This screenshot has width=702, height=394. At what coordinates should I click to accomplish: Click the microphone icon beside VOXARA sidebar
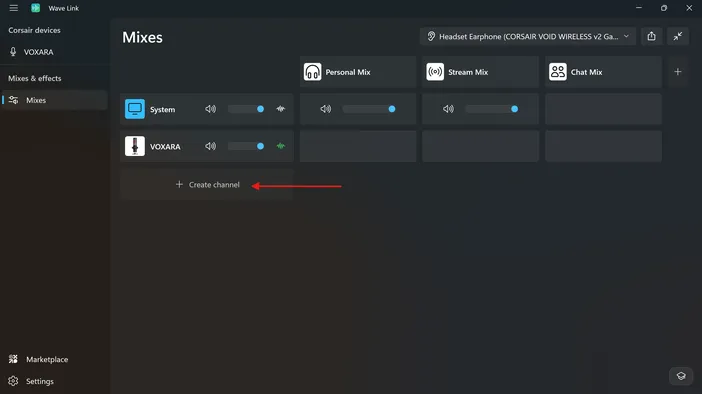coord(13,52)
